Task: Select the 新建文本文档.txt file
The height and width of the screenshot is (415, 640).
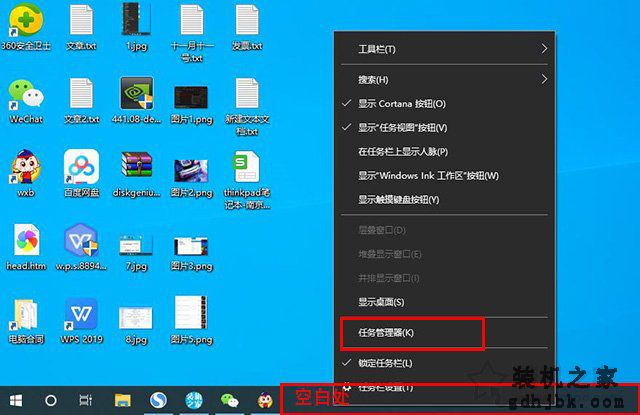Action: point(247,107)
